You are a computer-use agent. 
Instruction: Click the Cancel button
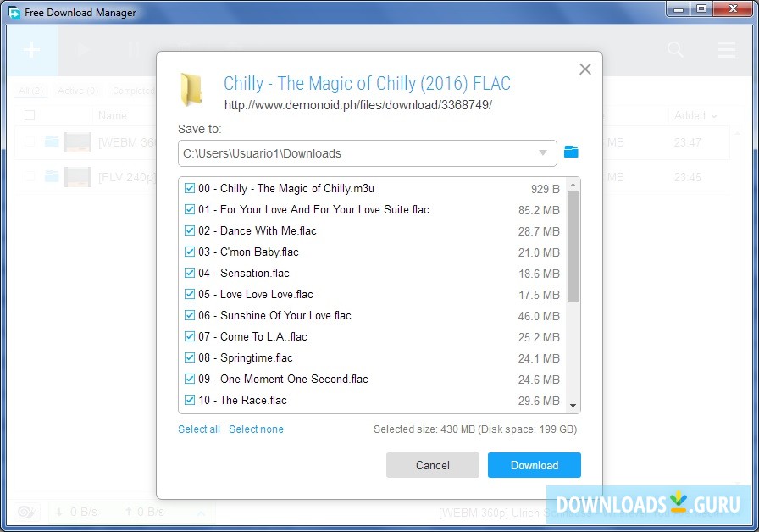(x=433, y=465)
